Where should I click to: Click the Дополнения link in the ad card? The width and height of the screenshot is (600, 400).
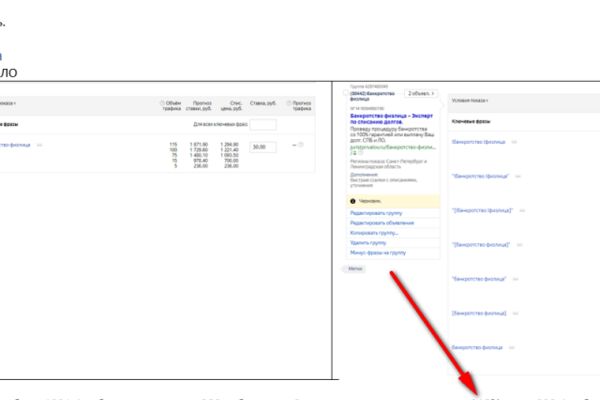(x=364, y=175)
